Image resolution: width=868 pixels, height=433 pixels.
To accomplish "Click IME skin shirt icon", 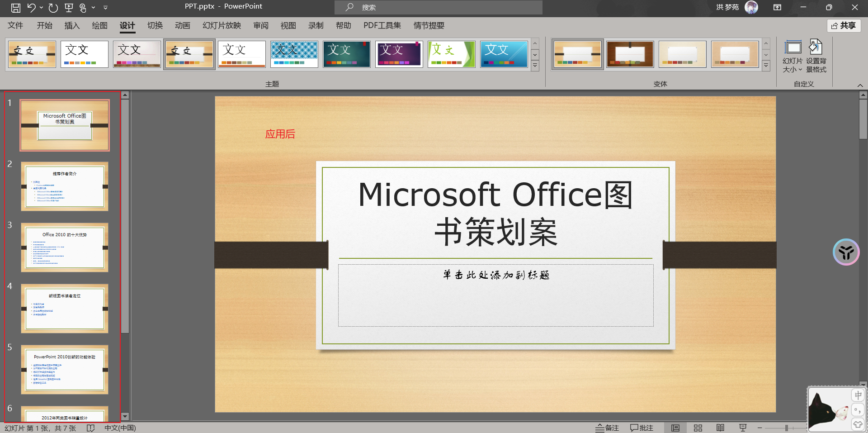I will tap(858, 424).
